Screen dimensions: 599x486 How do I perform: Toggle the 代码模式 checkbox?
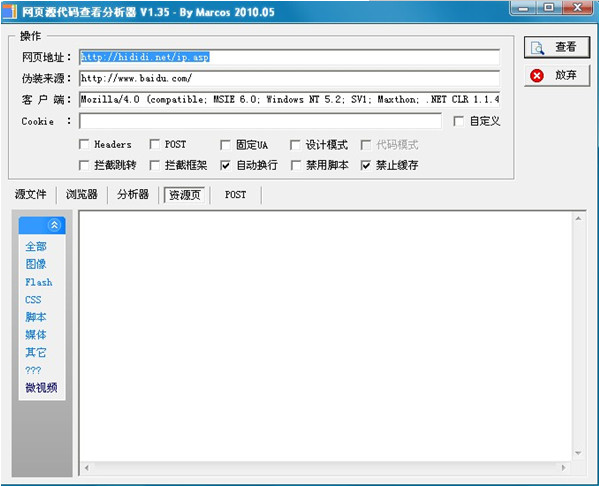(x=366, y=145)
